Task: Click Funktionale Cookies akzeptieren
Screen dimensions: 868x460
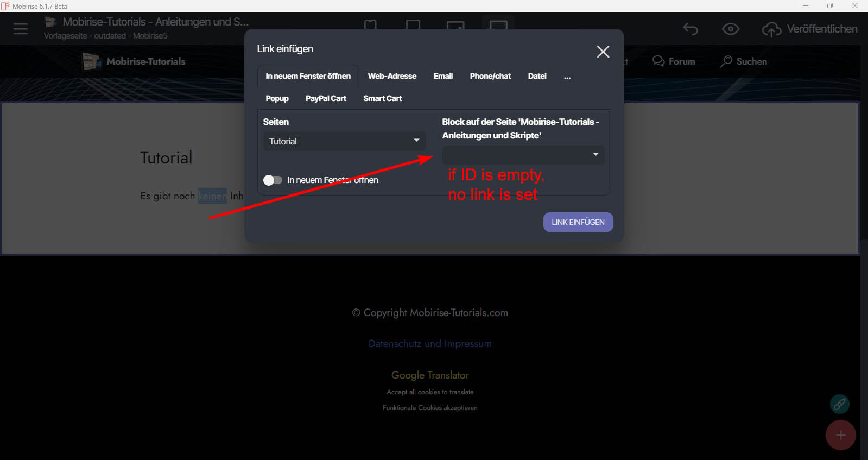Action: click(430, 408)
